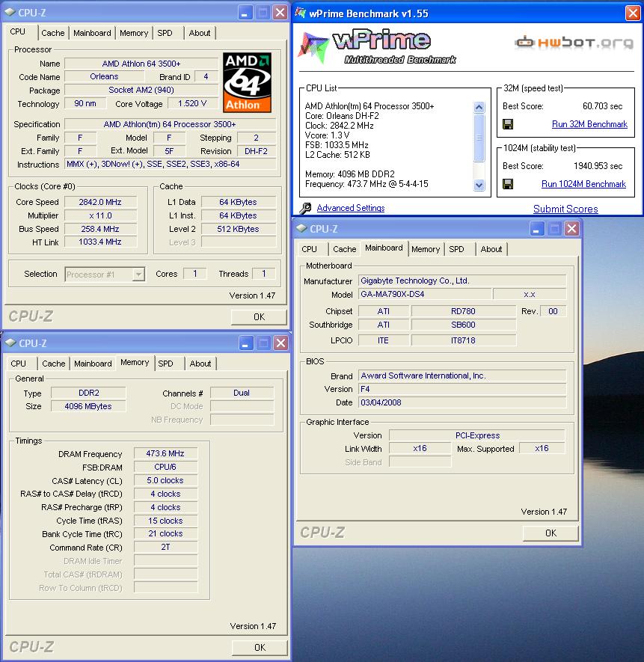The image size is (644, 662).
Task: Click the DRAM Frequency value 473.6 MHz
Action: pyautogui.click(x=165, y=453)
